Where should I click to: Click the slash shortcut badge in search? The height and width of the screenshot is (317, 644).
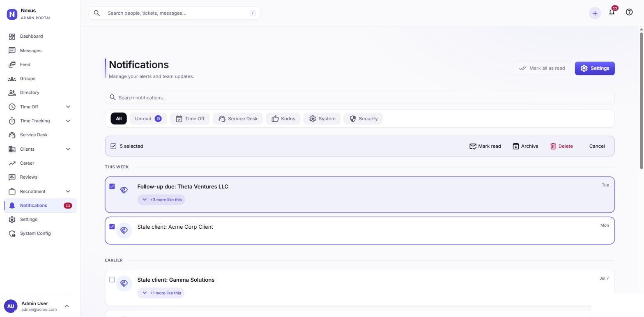pyautogui.click(x=253, y=13)
